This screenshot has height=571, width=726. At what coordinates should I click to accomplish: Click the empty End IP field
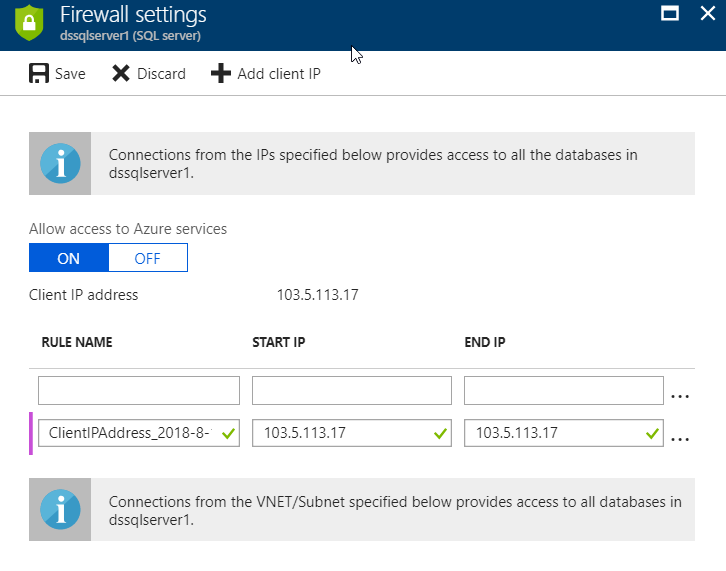pyautogui.click(x=564, y=390)
